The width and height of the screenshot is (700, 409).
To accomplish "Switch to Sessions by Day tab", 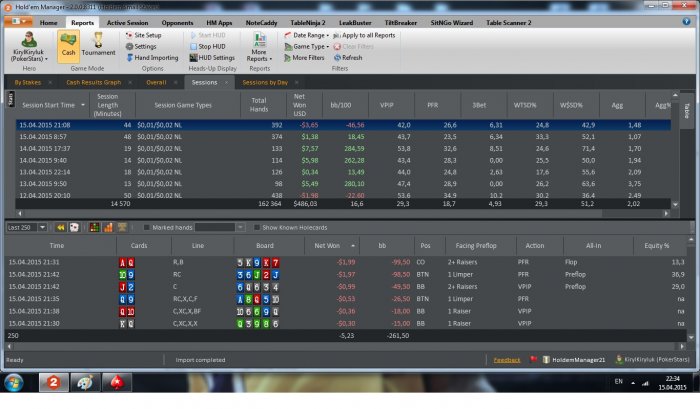I will click(x=265, y=82).
